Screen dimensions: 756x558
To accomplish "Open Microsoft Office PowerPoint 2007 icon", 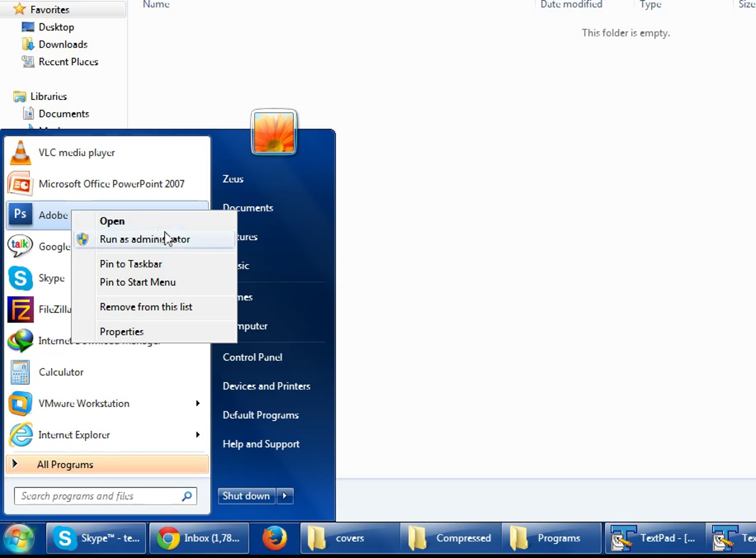I will [x=20, y=184].
